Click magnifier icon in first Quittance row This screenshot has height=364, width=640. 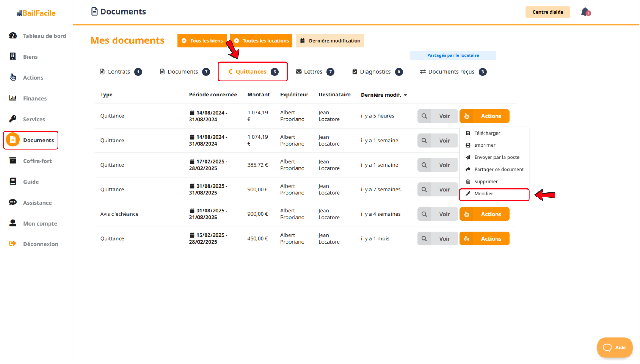point(424,116)
